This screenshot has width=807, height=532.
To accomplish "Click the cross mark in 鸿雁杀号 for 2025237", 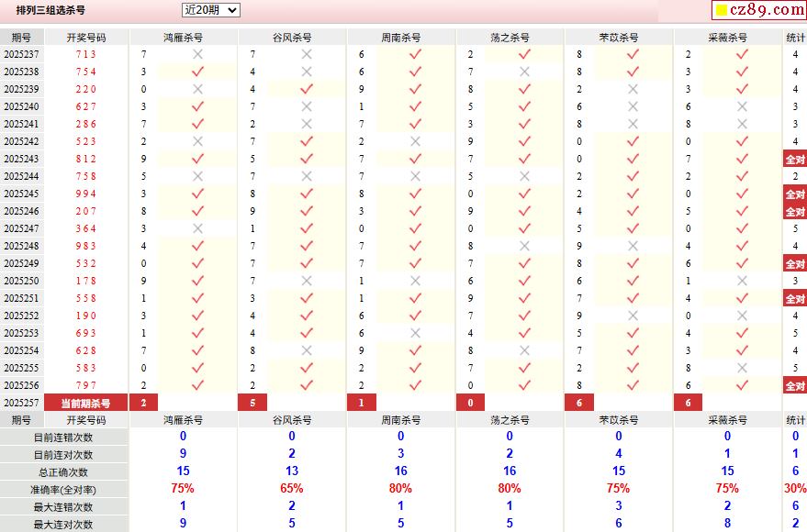I will coord(197,54).
